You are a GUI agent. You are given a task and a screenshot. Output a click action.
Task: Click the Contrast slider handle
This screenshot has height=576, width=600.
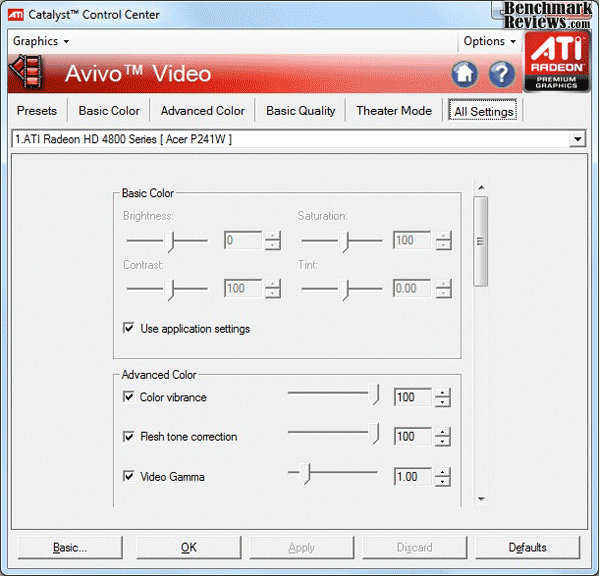tap(169, 290)
